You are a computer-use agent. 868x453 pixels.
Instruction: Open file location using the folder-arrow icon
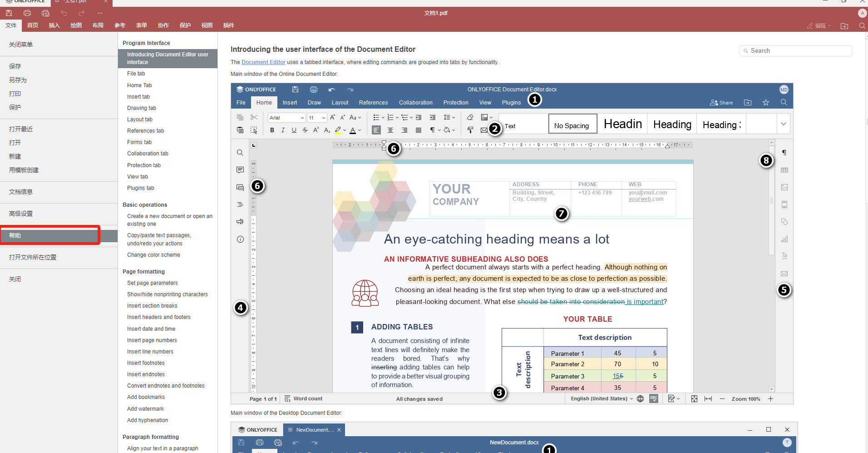[x=844, y=26]
